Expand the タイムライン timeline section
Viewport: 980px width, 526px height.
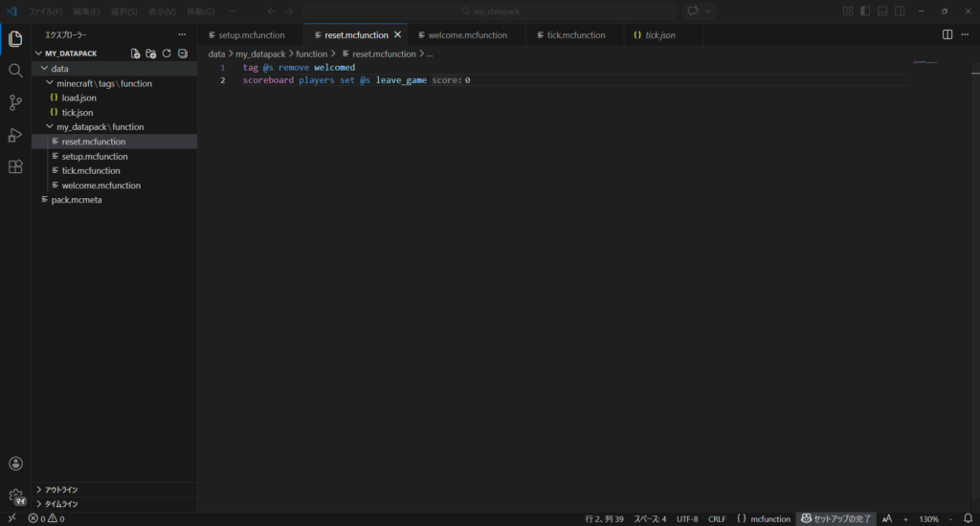tap(61, 504)
